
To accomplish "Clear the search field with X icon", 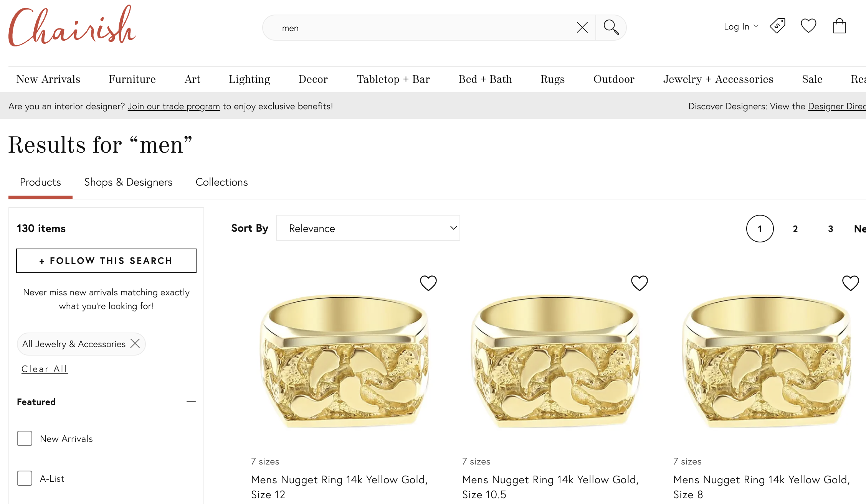I will [x=582, y=28].
